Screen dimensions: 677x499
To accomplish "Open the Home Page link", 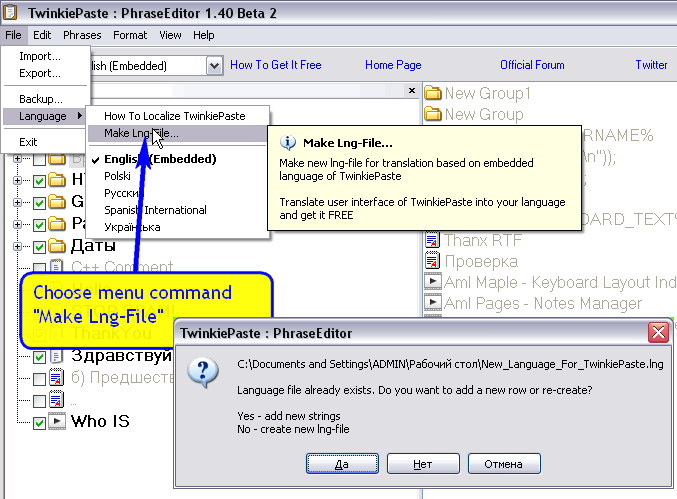I will coord(393,65).
